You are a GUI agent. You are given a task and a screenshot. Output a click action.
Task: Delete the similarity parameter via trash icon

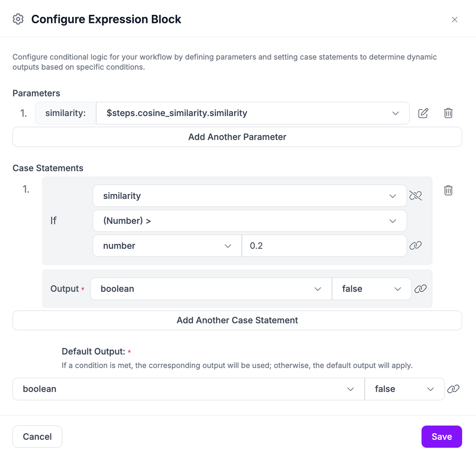448,113
